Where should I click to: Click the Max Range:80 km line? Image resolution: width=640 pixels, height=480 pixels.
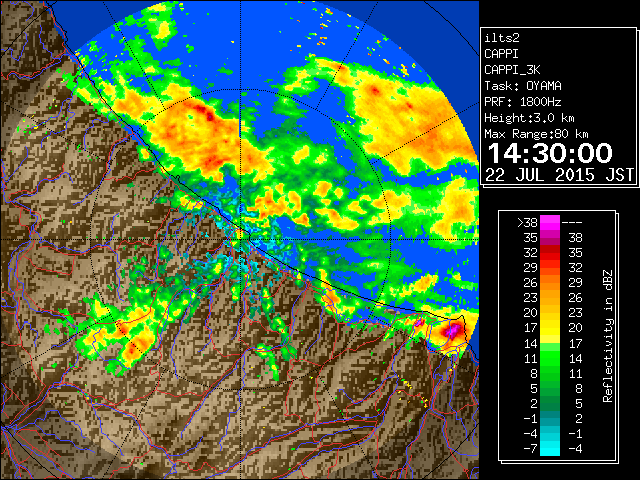[536, 134]
